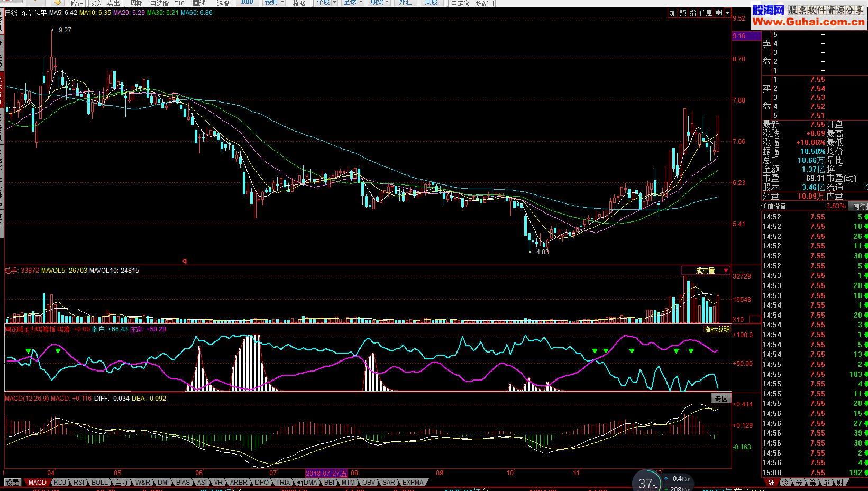Switch to the DMI indicator tab
Viewport: 868px width, 491px height.
(x=163, y=483)
